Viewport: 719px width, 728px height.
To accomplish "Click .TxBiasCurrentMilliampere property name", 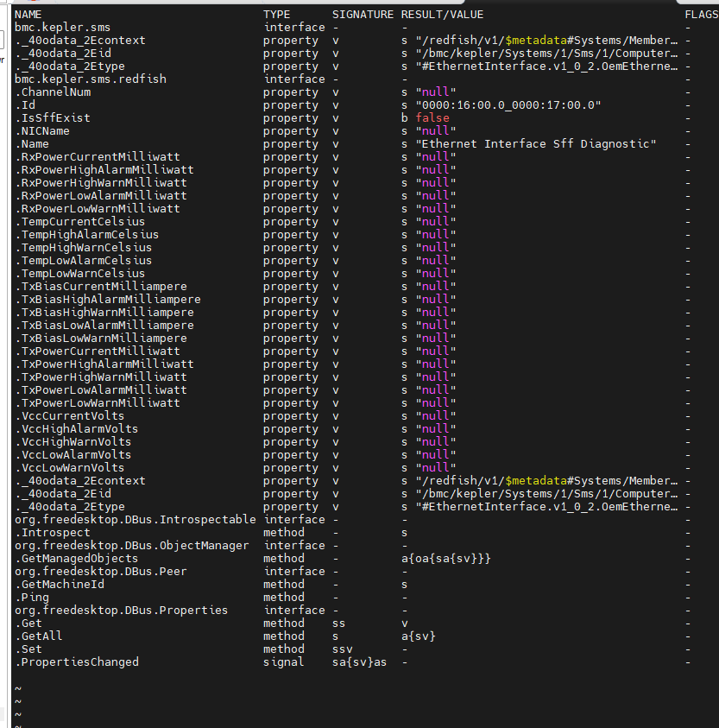I will point(101,287).
